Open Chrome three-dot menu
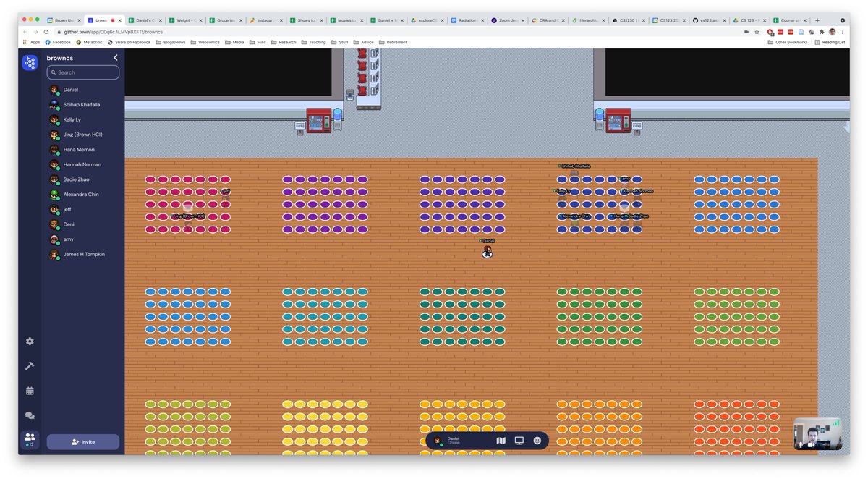 [843, 32]
